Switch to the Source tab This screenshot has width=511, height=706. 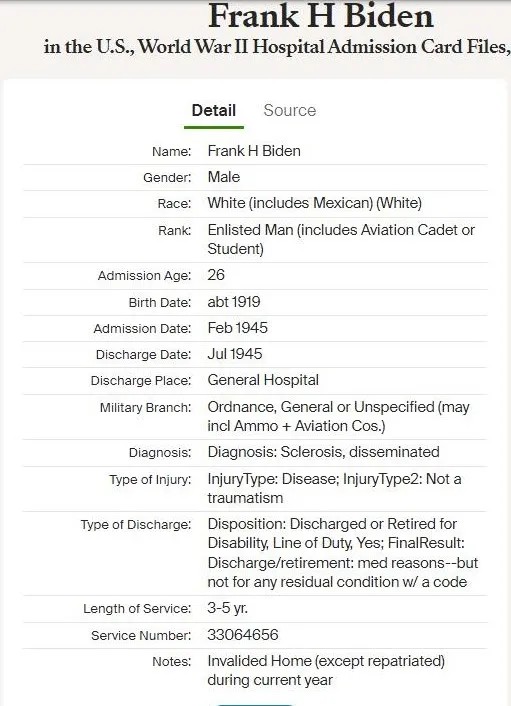(289, 110)
